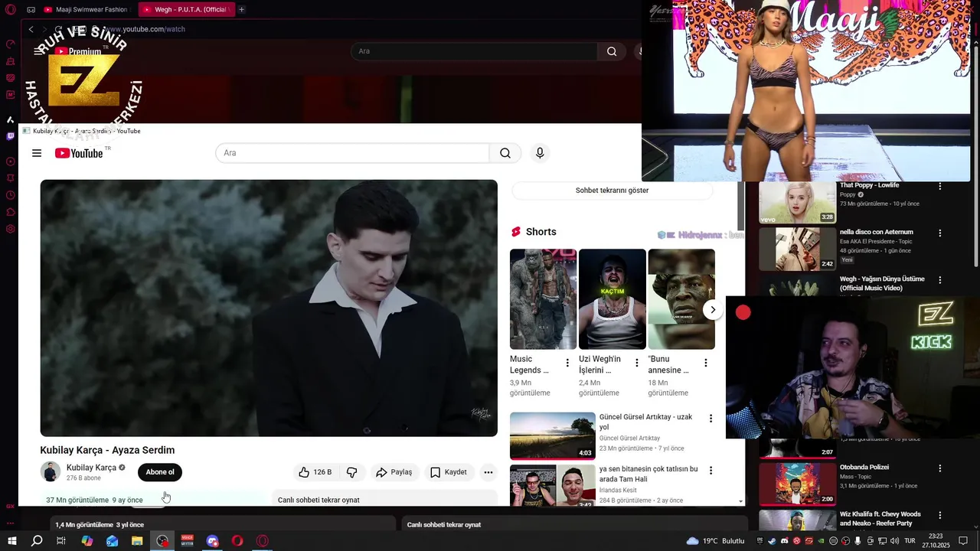Image resolution: width=980 pixels, height=551 pixels.
Task: Open options for Uzi Wegh'in short
Action: coord(636,363)
